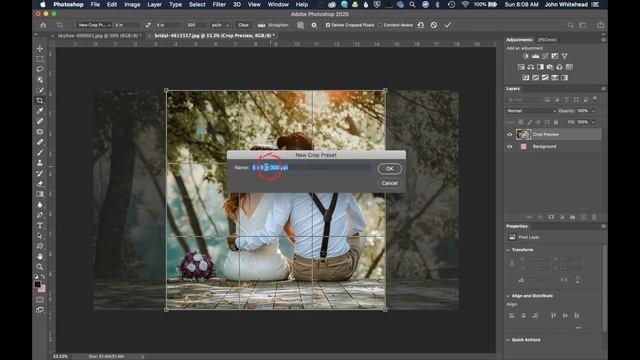Open the Filter menu

219,4
